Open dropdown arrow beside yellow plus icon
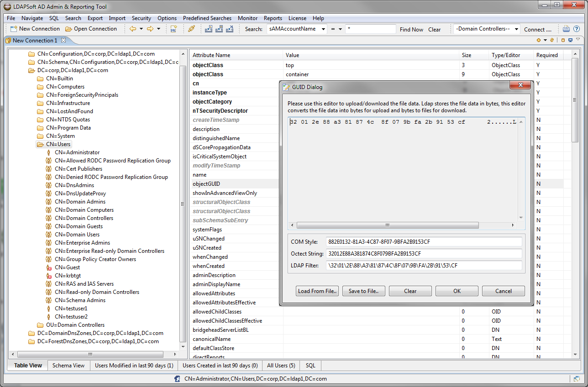The image size is (588, 387). click(545, 40)
